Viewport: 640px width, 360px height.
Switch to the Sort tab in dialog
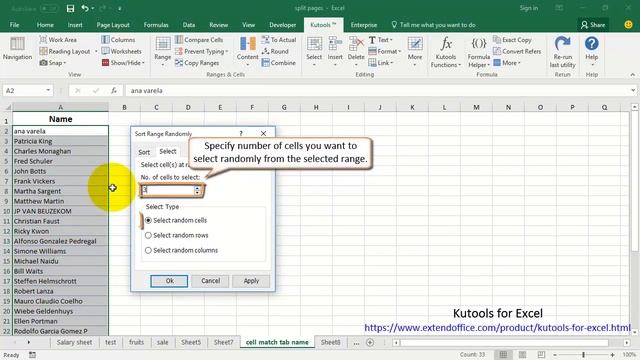point(144,152)
